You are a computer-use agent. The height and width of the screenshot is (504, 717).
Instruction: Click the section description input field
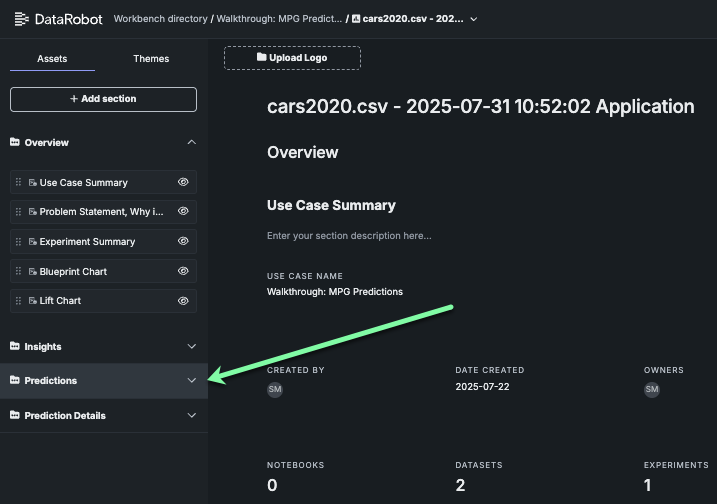[x=350, y=236]
